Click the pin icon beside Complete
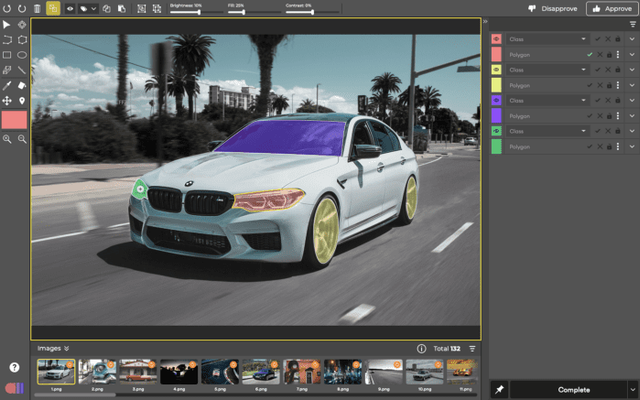The height and width of the screenshot is (400, 640). 499,390
